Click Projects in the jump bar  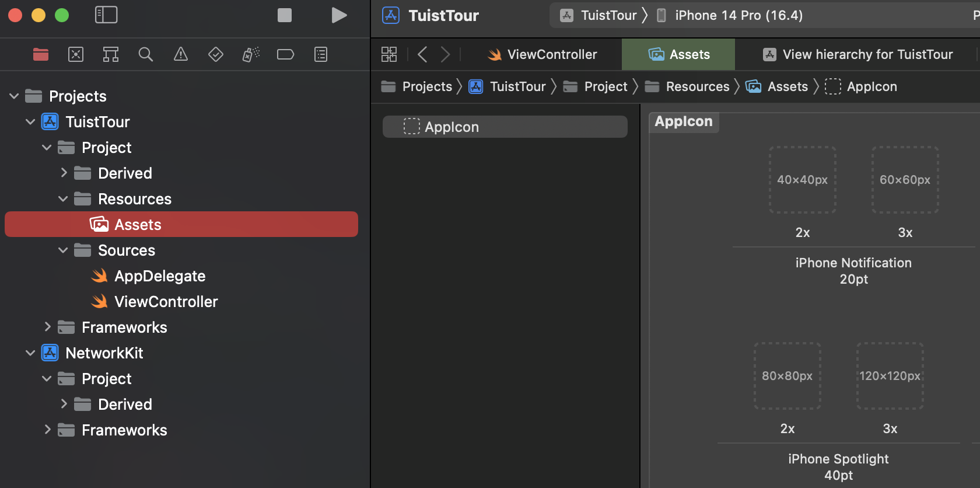click(x=416, y=86)
